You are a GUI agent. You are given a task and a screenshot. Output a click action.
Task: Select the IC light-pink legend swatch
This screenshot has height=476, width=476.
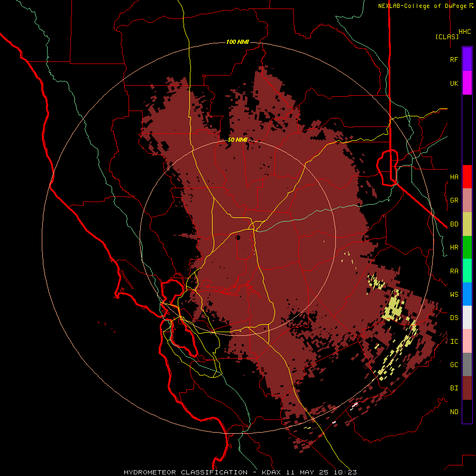coord(467,341)
